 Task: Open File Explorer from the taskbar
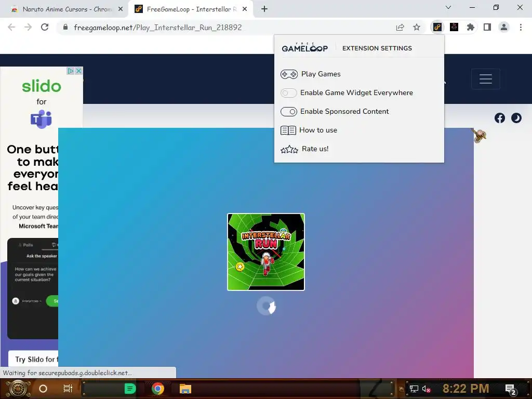click(x=185, y=389)
